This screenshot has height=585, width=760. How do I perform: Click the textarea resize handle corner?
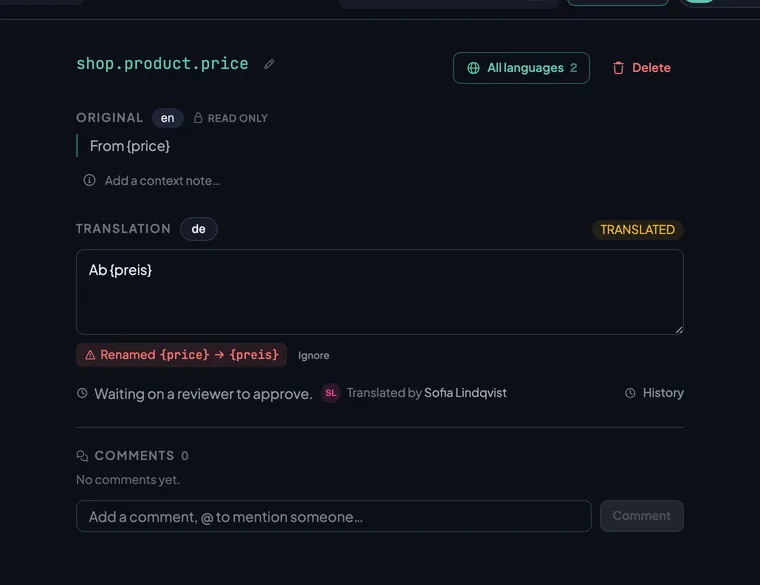click(679, 330)
